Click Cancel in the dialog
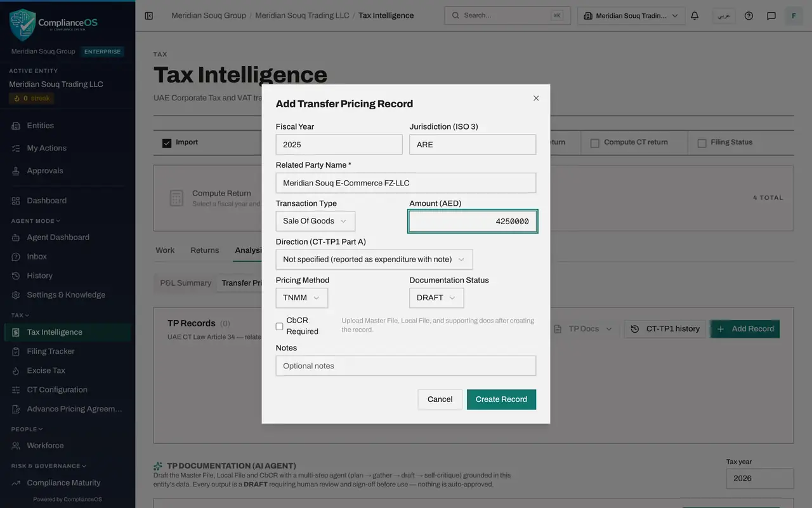This screenshot has height=508, width=812. (440, 399)
